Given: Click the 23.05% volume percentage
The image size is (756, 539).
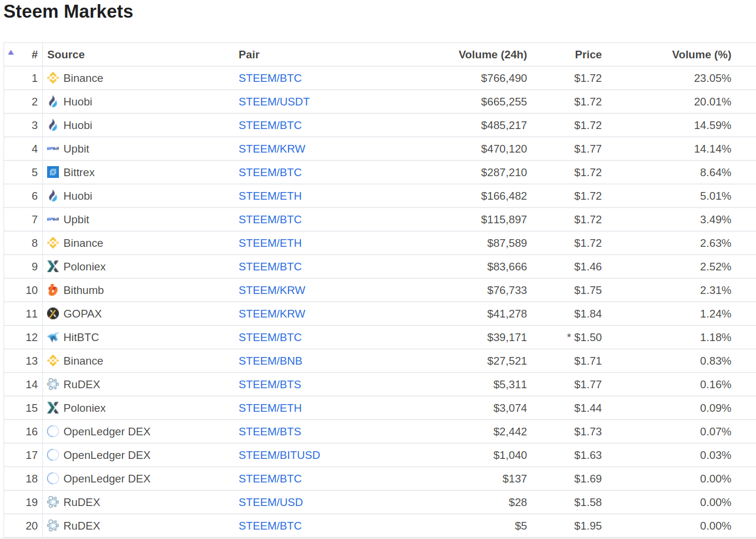Looking at the screenshot, I should (x=713, y=78).
